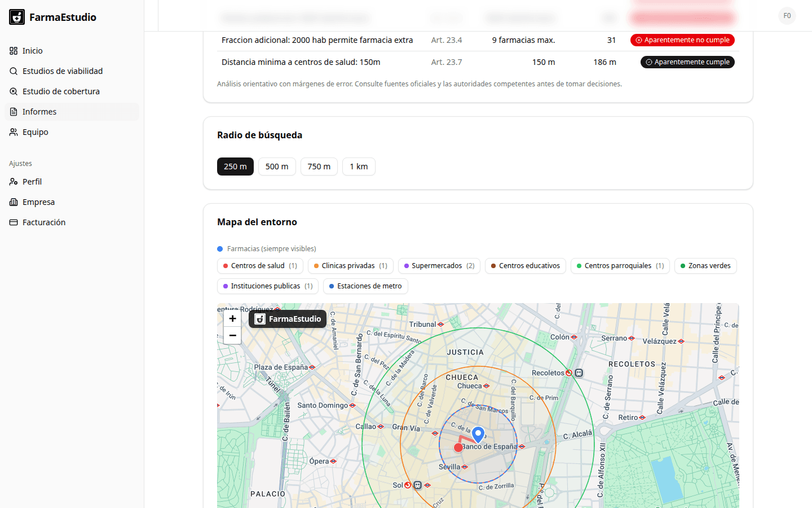Click the Aparentemente no cumple badge
Viewport: 812px width, 508px height.
tap(682, 40)
